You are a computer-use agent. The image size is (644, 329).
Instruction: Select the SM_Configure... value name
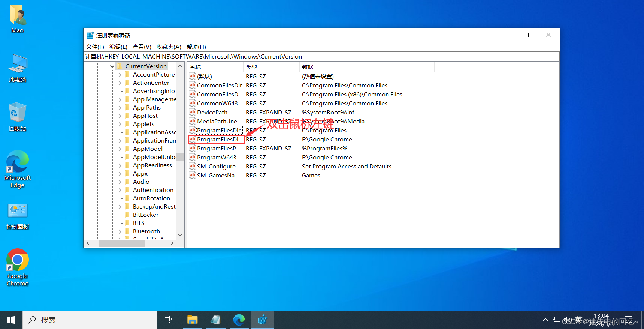218,166
